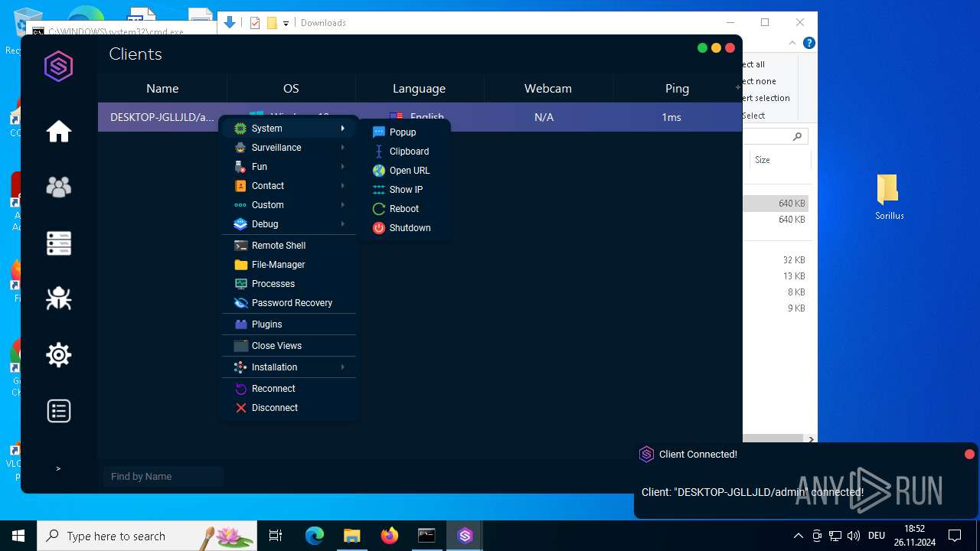
Task: Open the bug builder icon in the sidebar
Action: click(59, 298)
